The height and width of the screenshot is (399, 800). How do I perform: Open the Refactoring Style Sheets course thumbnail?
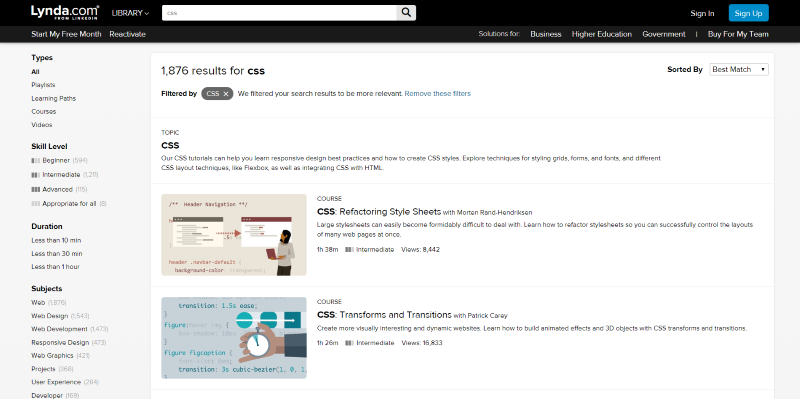(x=234, y=235)
